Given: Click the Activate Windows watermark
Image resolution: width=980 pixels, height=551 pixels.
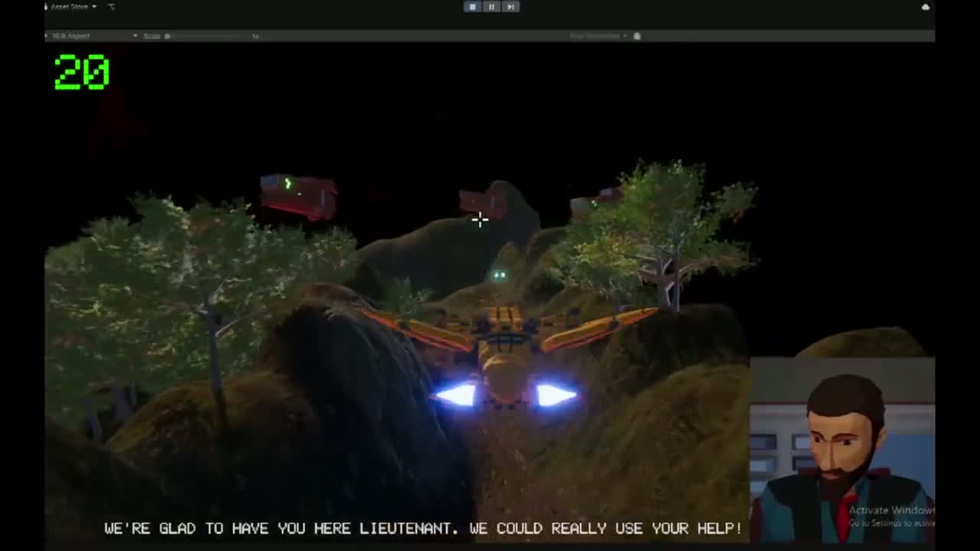Looking at the screenshot, I should point(891,516).
